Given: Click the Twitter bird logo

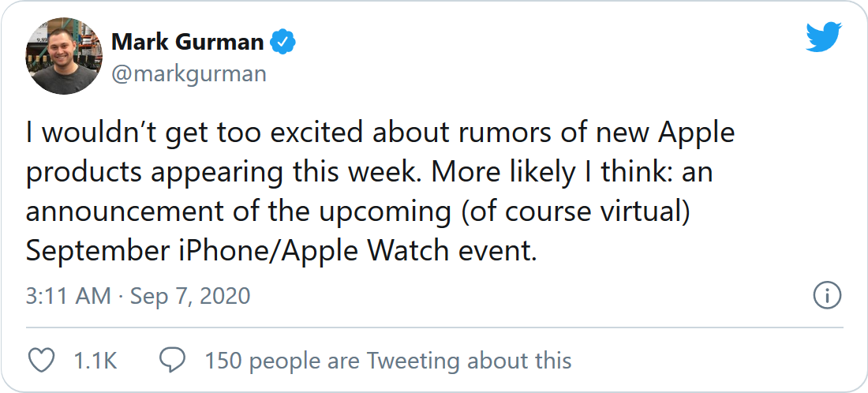Looking at the screenshot, I should click(x=824, y=38).
